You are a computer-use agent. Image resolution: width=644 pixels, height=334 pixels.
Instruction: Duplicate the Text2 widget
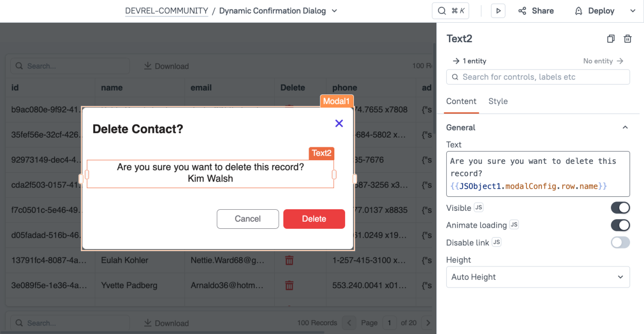(x=611, y=39)
